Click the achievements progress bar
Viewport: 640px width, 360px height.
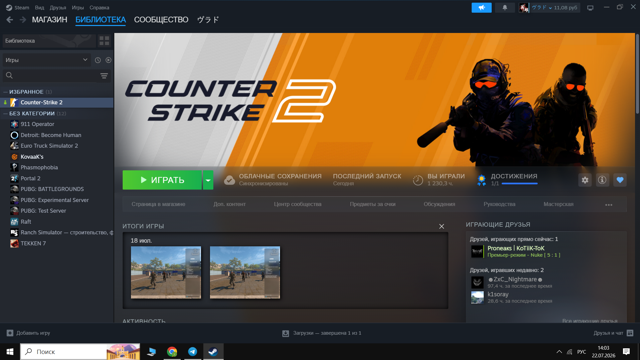520,184
